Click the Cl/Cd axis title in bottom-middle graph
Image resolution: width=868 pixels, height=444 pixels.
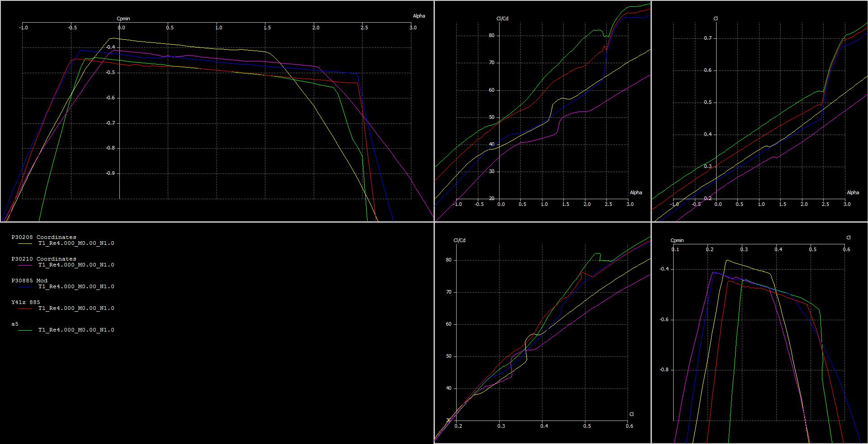[459, 240]
